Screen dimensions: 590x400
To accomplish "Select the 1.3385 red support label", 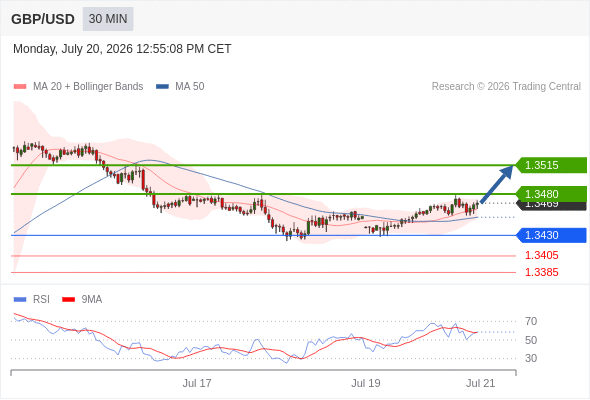I will coord(541,272).
